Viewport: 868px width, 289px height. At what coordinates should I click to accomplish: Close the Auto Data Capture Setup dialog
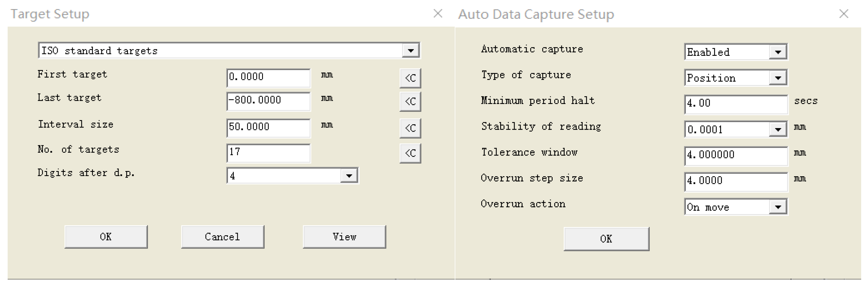[x=843, y=14]
